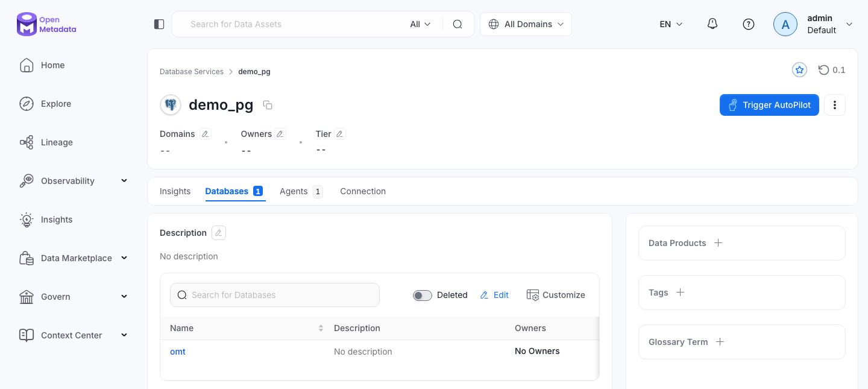The height and width of the screenshot is (389, 868).
Task: Sort the Name column
Action: point(321,328)
